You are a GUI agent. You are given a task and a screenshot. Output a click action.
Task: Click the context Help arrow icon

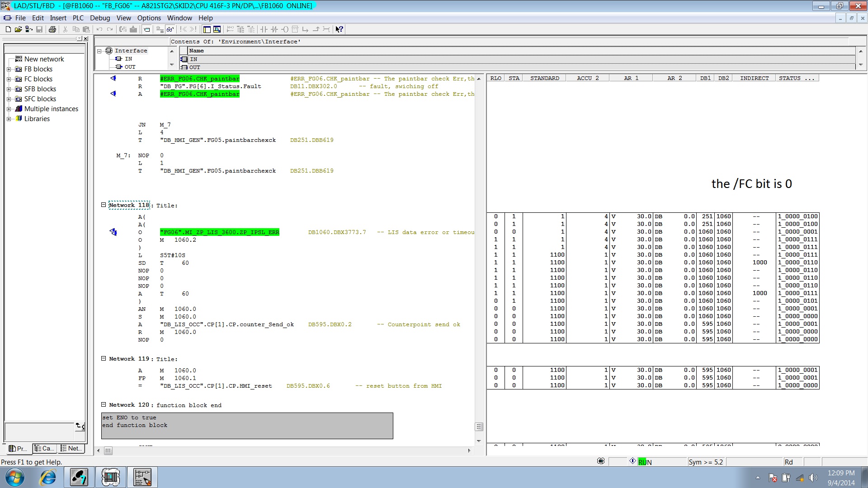coord(339,29)
